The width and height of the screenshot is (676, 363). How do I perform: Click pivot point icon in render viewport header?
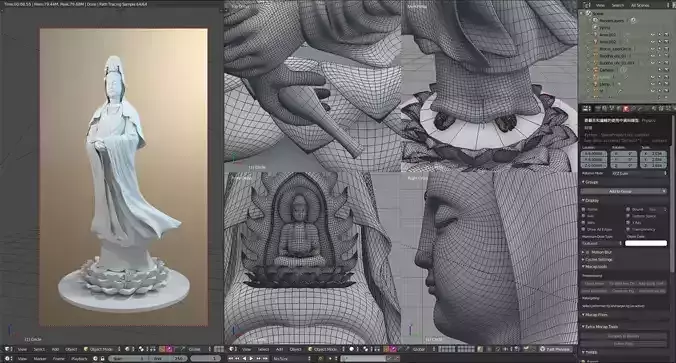[141, 349]
